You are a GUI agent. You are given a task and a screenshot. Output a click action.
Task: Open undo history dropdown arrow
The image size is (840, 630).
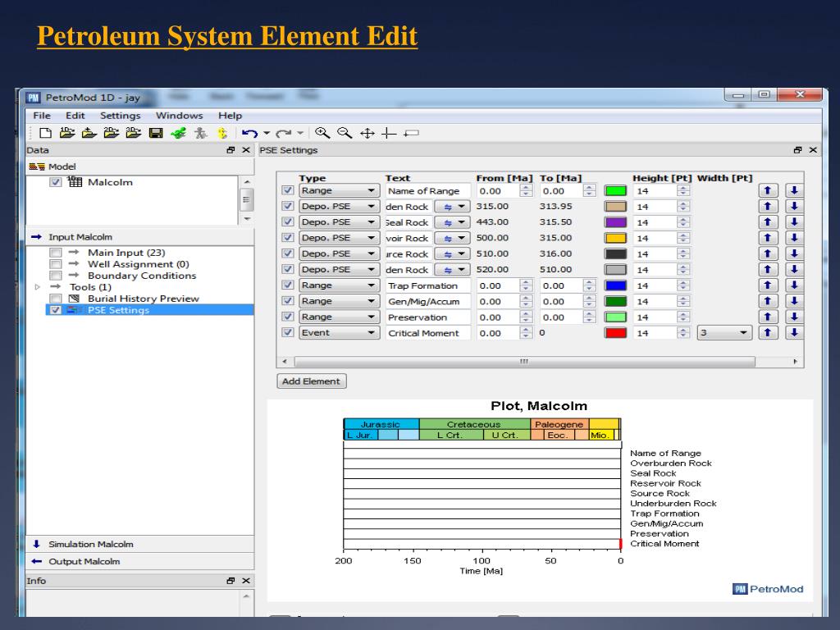point(267,133)
